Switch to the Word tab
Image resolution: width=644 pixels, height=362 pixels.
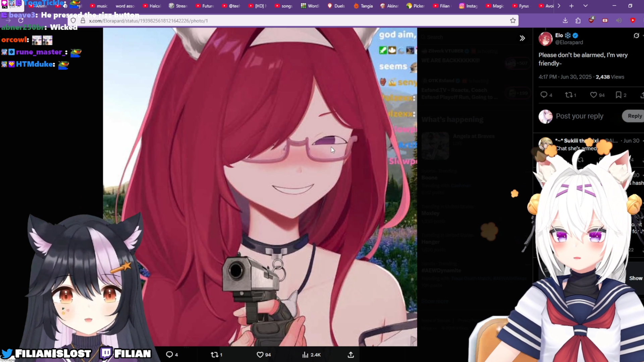310,6
